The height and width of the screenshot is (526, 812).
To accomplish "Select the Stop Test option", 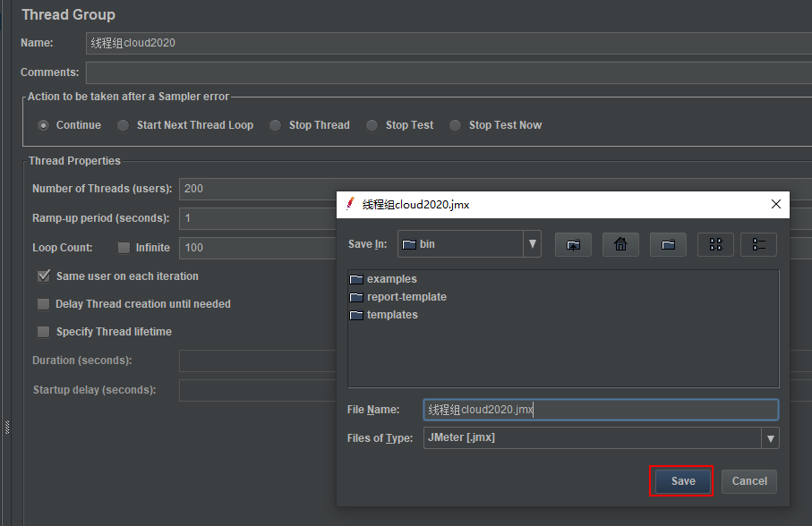I will [x=372, y=125].
